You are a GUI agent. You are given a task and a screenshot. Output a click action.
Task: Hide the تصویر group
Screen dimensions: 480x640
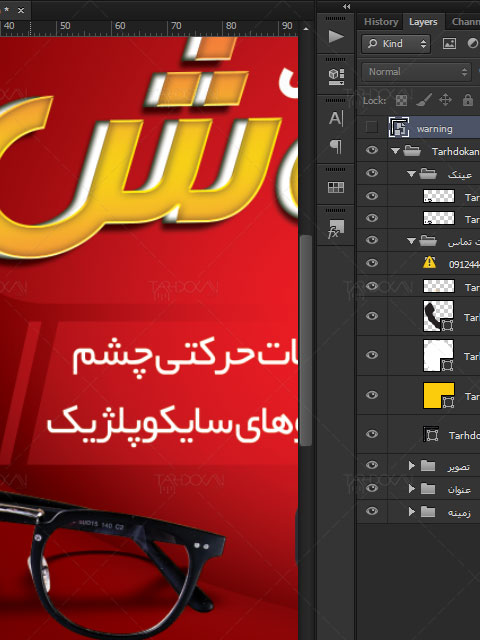point(371,465)
